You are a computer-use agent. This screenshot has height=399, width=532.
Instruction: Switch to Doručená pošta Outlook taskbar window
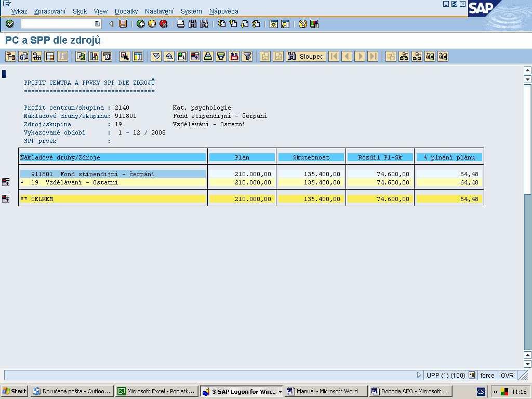(72, 391)
